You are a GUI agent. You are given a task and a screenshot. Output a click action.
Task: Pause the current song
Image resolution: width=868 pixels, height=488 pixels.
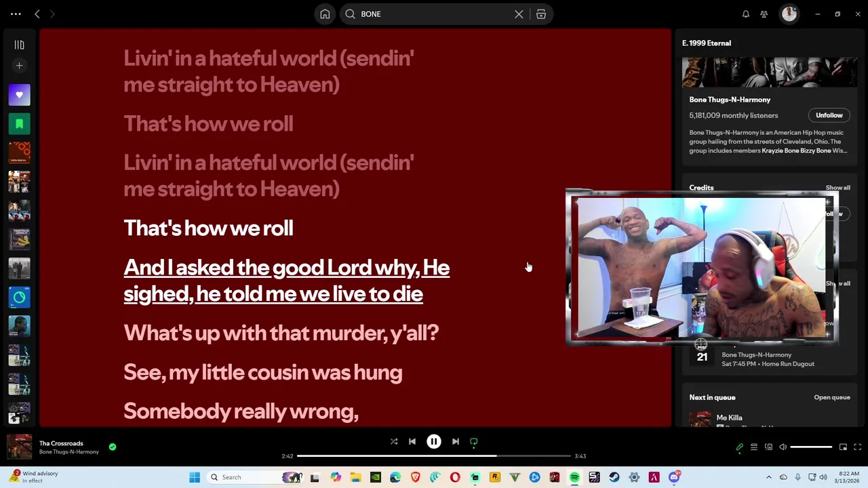click(x=434, y=442)
